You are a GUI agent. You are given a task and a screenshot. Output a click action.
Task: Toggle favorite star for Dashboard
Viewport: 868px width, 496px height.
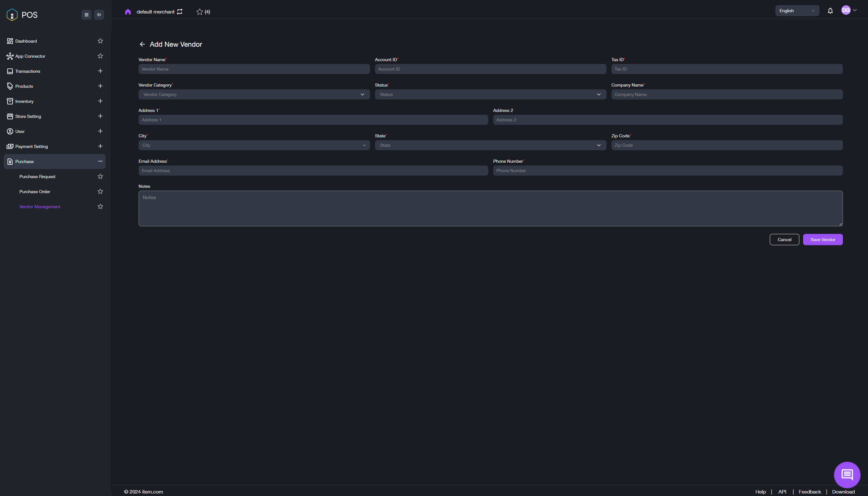click(100, 41)
